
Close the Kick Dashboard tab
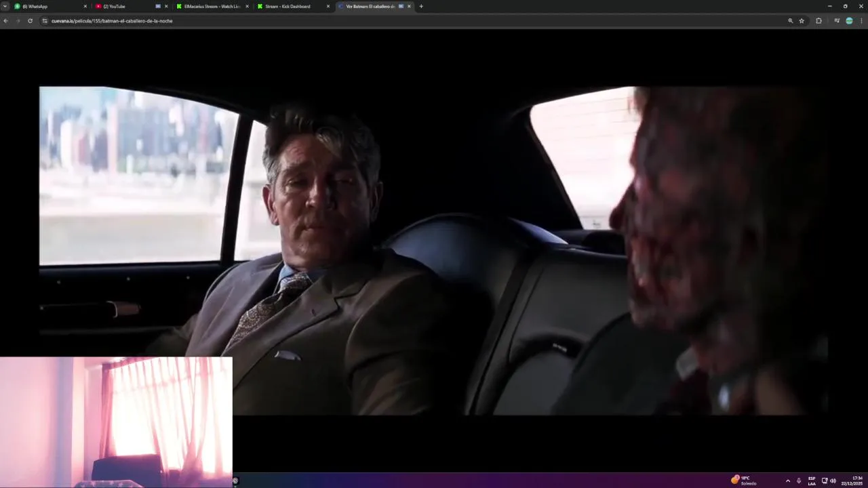[328, 6]
